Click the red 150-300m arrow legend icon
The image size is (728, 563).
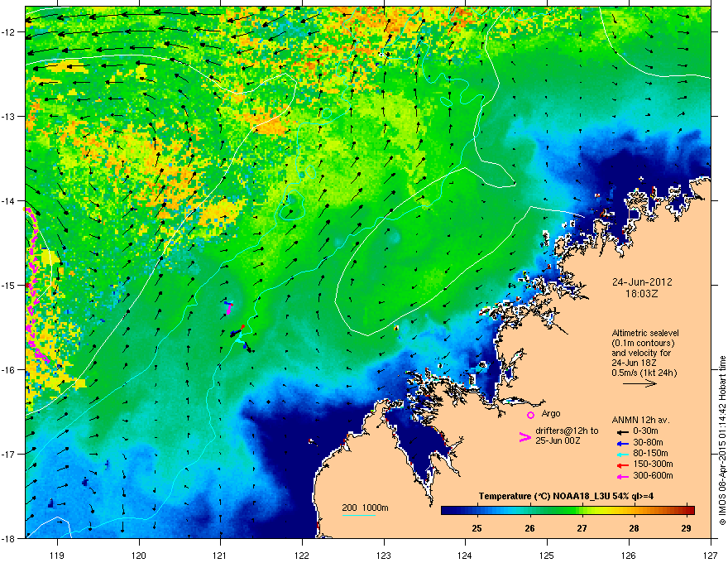[621, 465]
